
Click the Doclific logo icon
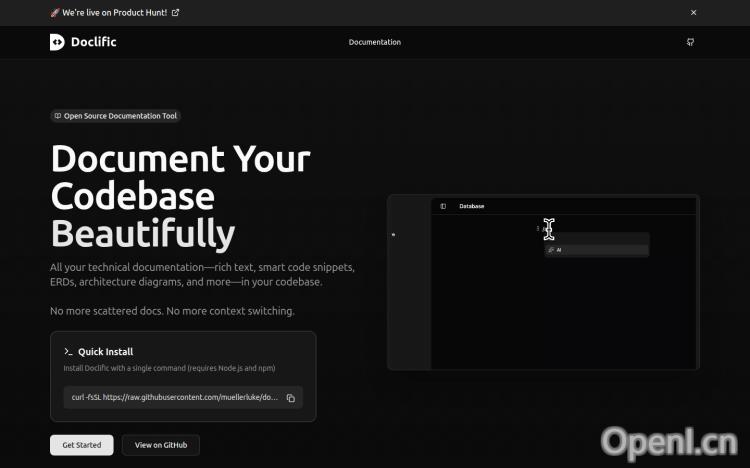57,42
